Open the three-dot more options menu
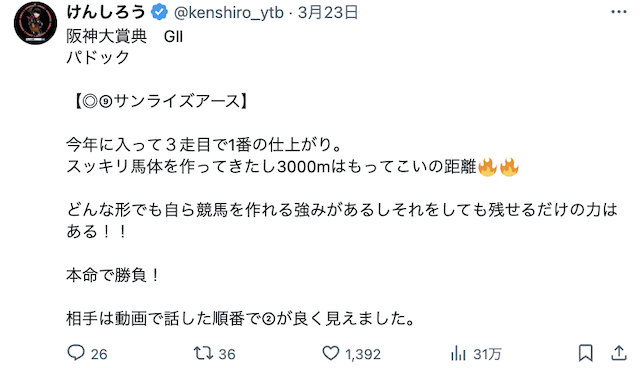 point(619,12)
